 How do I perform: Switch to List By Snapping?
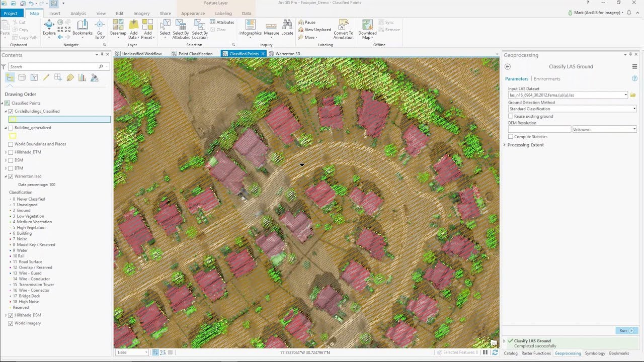click(x=58, y=77)
